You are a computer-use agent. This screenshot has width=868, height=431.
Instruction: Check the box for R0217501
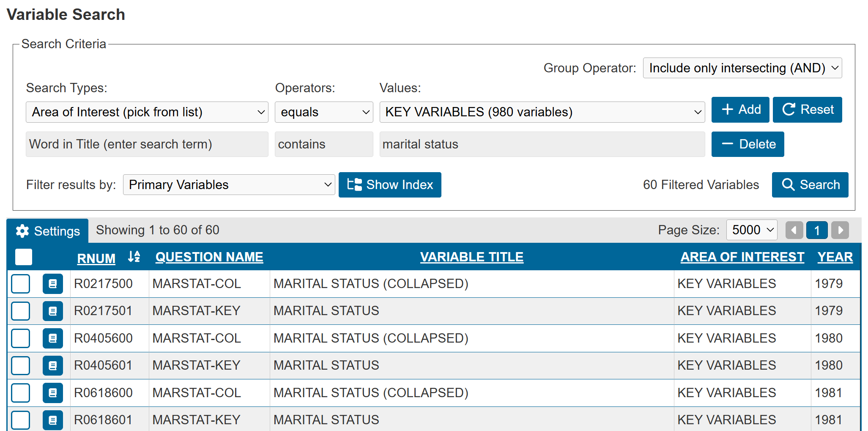point(21,311)
